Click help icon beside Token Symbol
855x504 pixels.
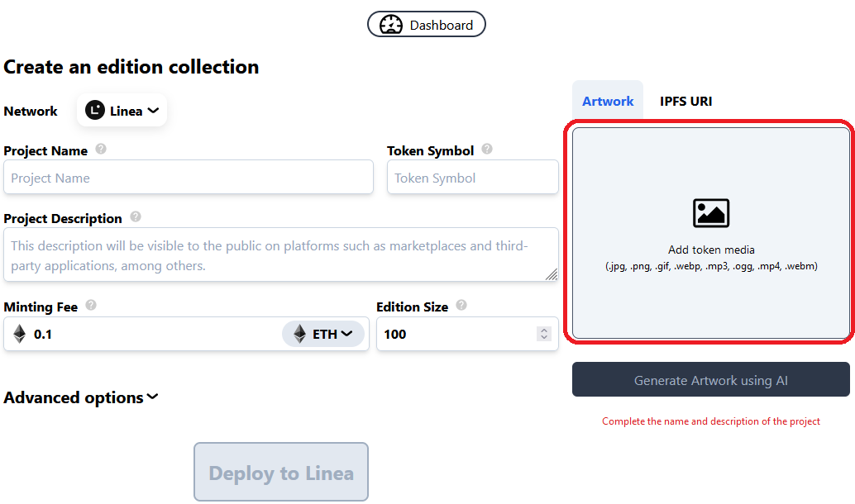487,150
